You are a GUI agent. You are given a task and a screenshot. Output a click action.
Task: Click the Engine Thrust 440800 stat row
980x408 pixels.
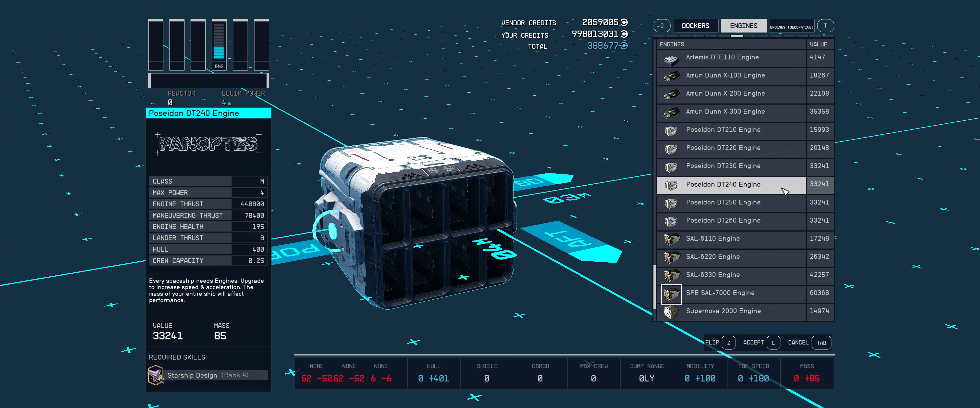click(x=209, y=204)
